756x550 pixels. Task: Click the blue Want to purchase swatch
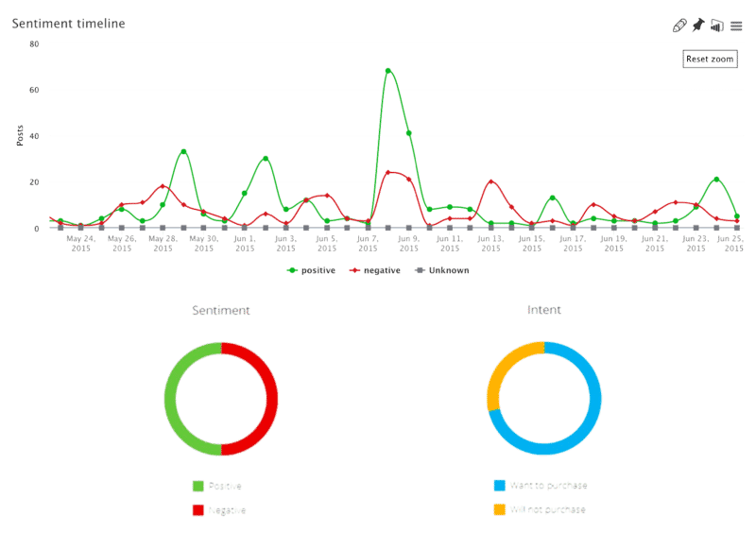pos(500,486)
